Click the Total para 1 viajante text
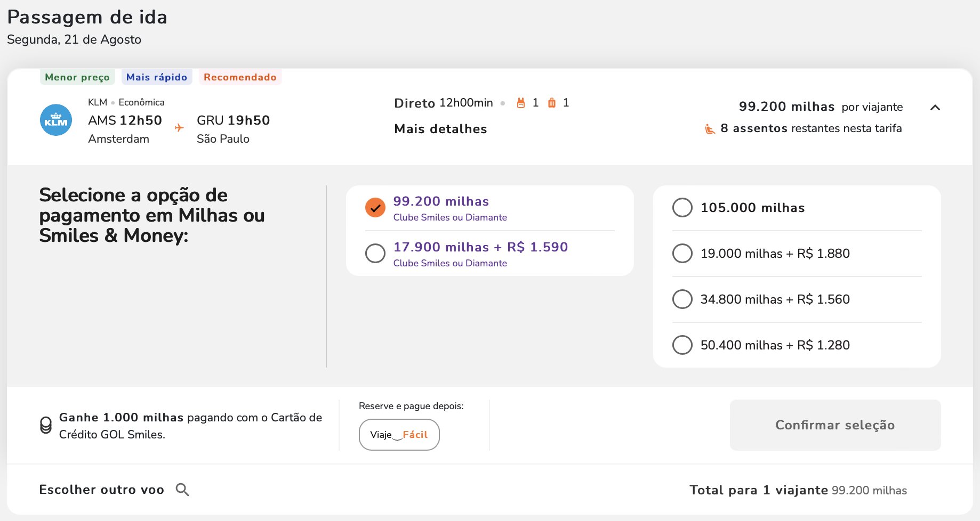This screenshot has width=980, height=521. [759, 490]
